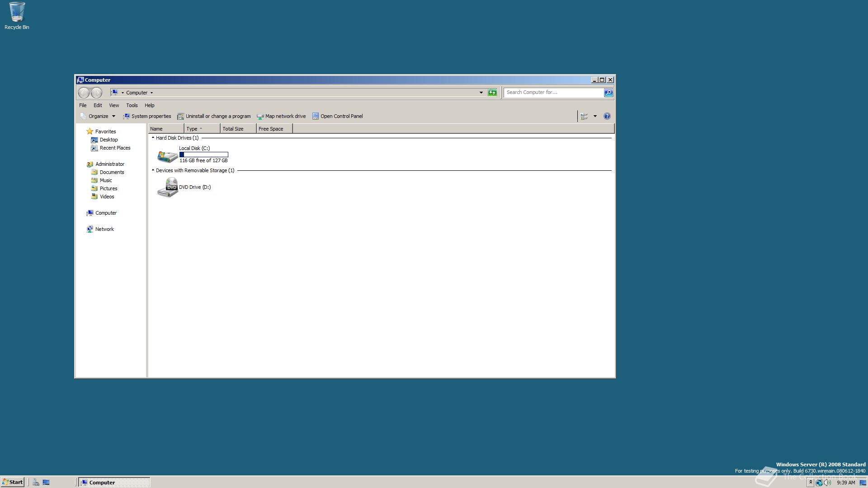Viewport: 868px width, 488px height.
Task: Select the Local Disk (C:) drive icon
Action: pos(167,156)
